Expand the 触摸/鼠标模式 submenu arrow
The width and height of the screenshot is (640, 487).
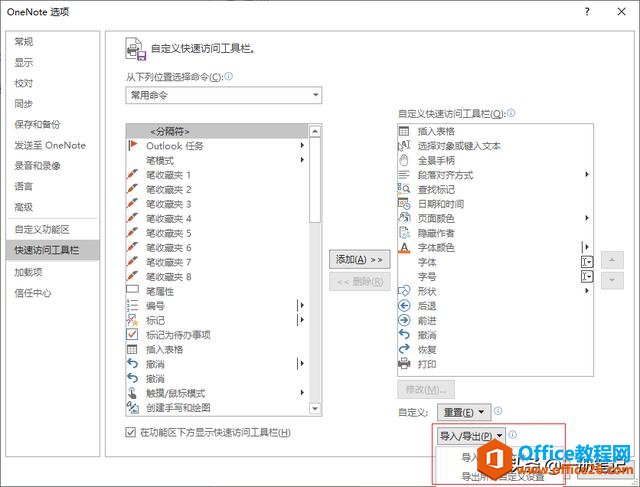[x=302, y=393]
